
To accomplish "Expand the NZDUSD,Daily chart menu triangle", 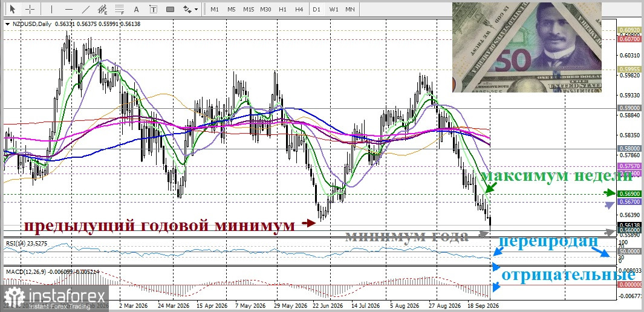I will [8, 24].
